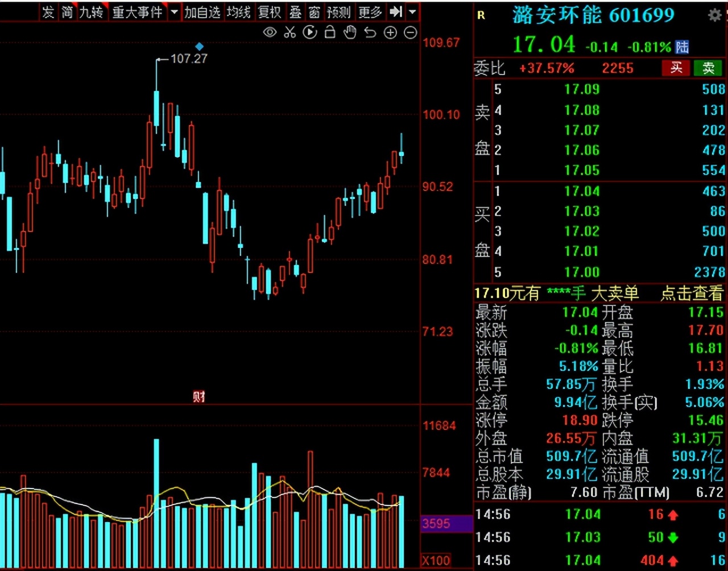Screen dimensions: 728x571
Task: Open the 更多 menu
Action: 370,11
